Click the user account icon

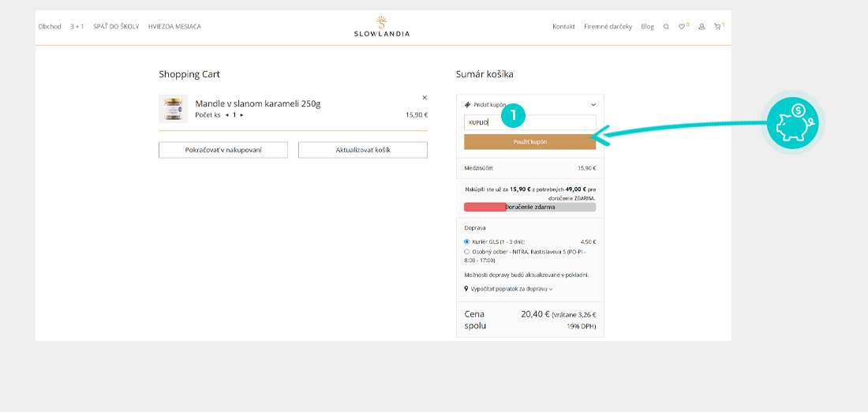(x=701, y=27)
